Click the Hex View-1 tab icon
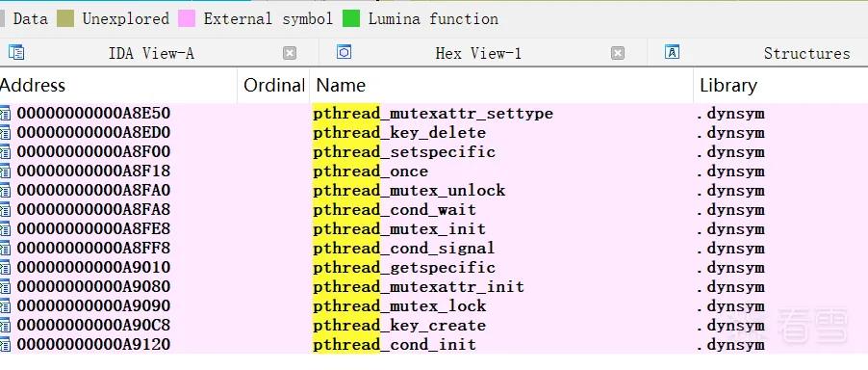 [x=344, y=53]
